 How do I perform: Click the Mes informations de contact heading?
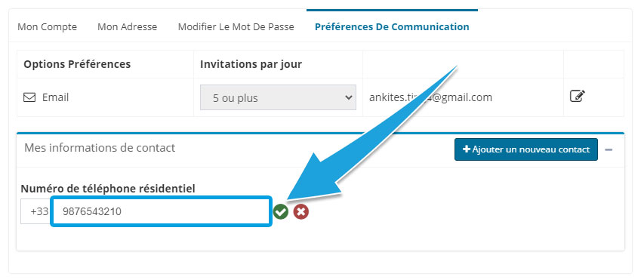pyautogui.click(x=100, y=148)
